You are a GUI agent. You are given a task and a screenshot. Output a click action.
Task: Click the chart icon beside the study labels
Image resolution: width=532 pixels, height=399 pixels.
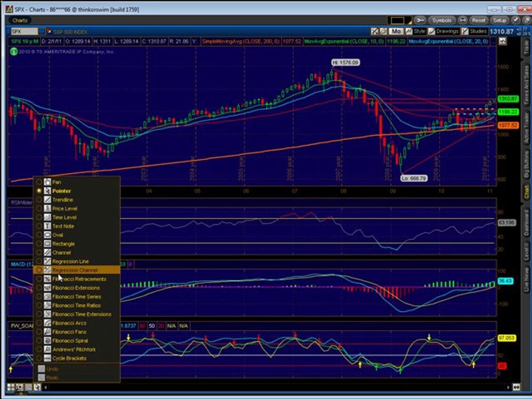(503, 42)
